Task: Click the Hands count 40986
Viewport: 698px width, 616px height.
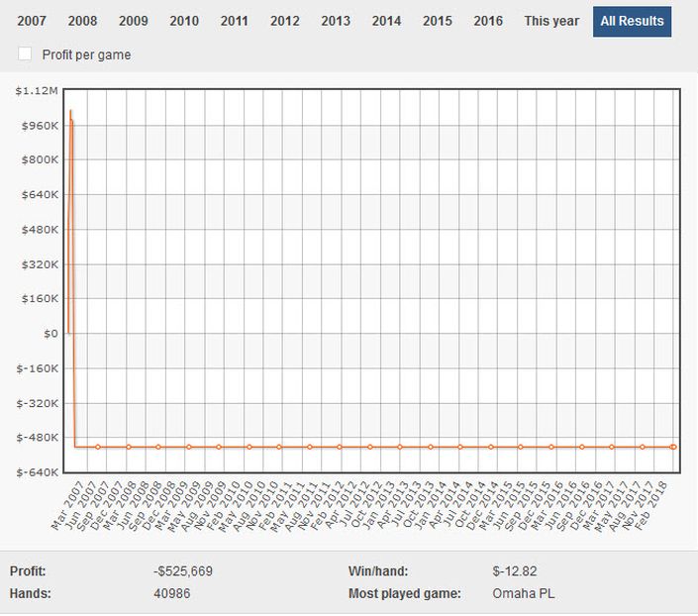Action: (172, 594)
